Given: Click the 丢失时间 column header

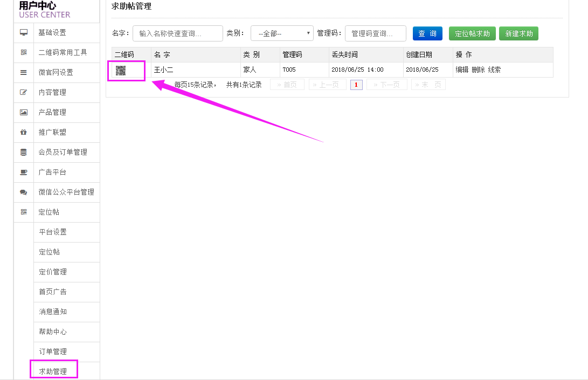Looking at the screenshot, I should 344,55.
